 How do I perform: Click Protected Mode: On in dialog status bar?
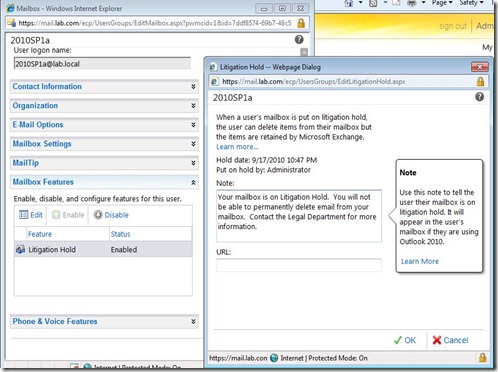tap(338, 358)
